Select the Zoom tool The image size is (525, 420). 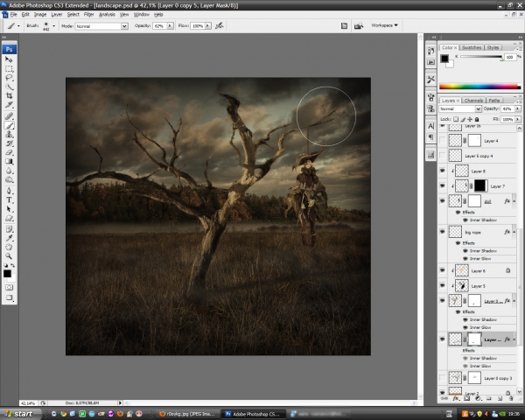[x=9, y=256]
